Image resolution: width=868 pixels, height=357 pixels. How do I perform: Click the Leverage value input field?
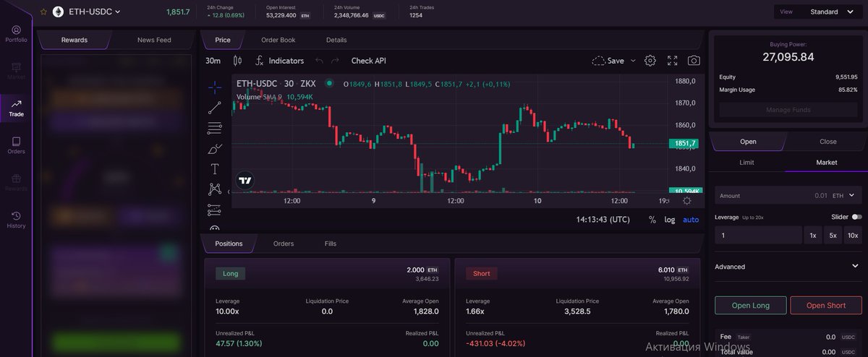pos(759,235)
